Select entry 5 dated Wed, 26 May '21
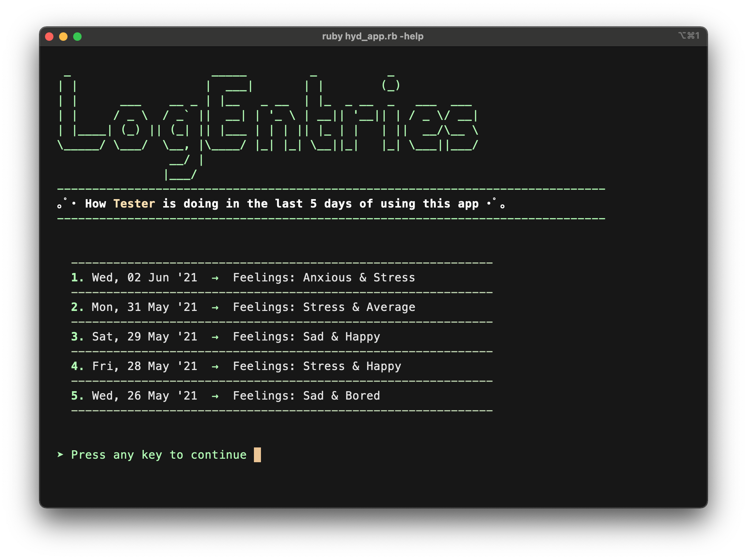747x560 pixels. pos(144,396)
